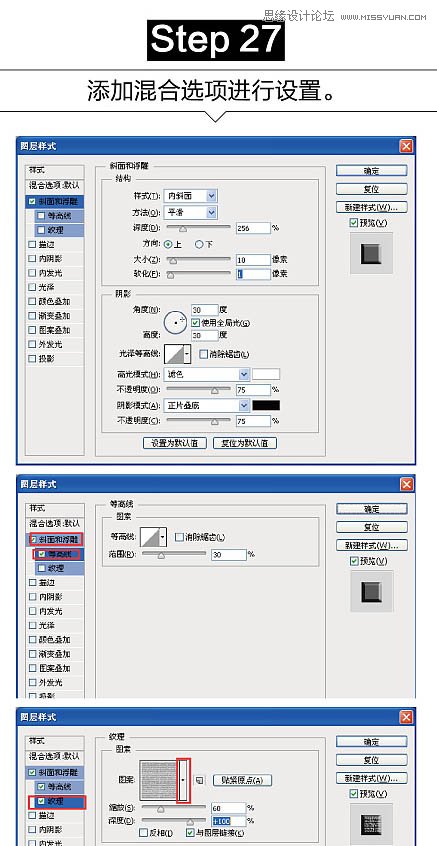Click the 范围(R) range slider
Image resolution: width=437 pixels, height=846 pixels.
(x=174, y=554)
